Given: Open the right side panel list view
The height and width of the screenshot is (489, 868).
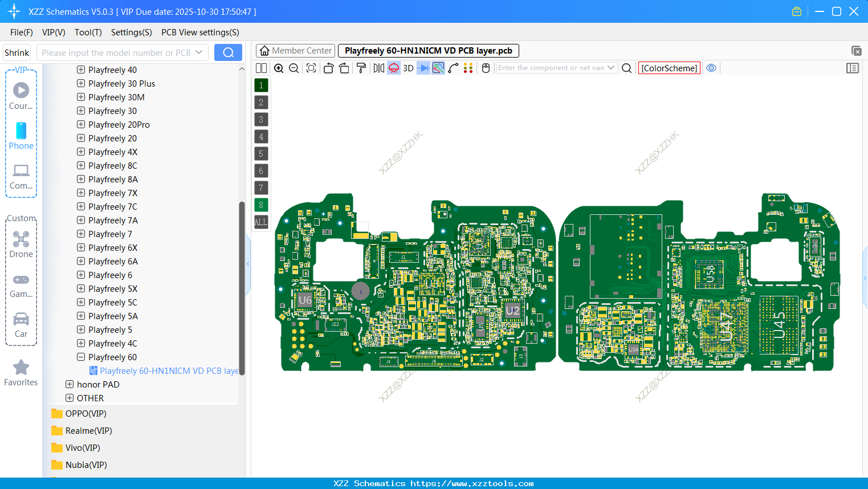Looking at the screenshot, I should tap(853, 68).
